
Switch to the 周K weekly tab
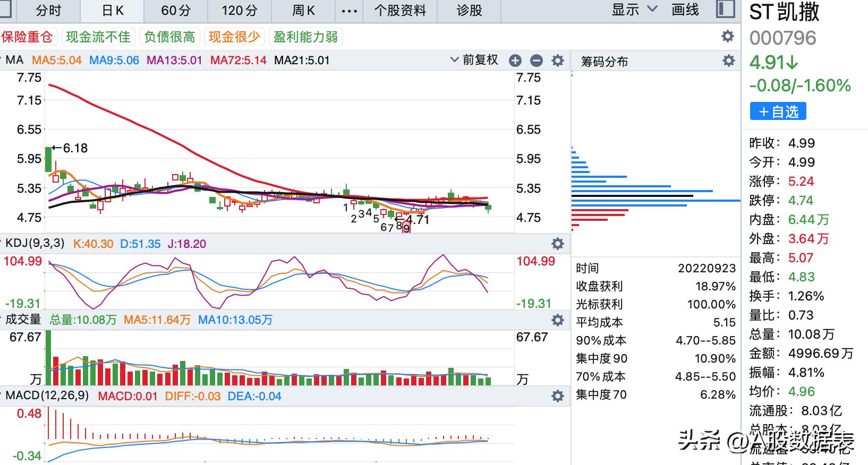coord(303,11)
